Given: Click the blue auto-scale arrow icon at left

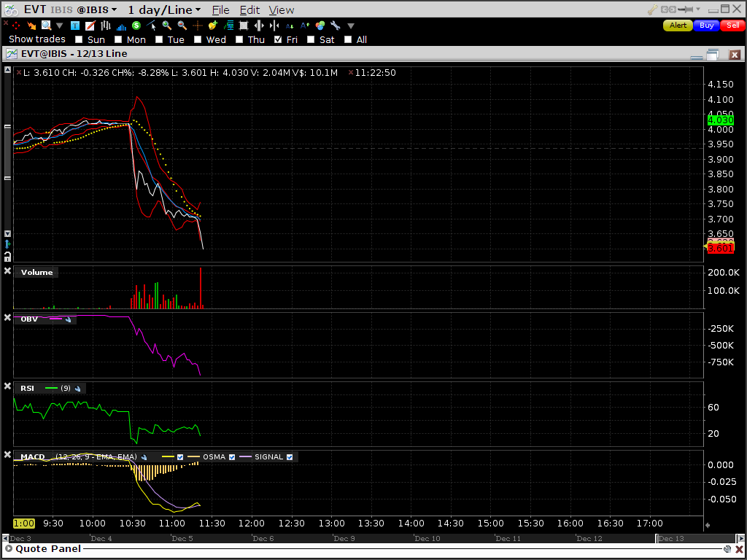Looking at the screenshot, I should [x=7, y=244].
